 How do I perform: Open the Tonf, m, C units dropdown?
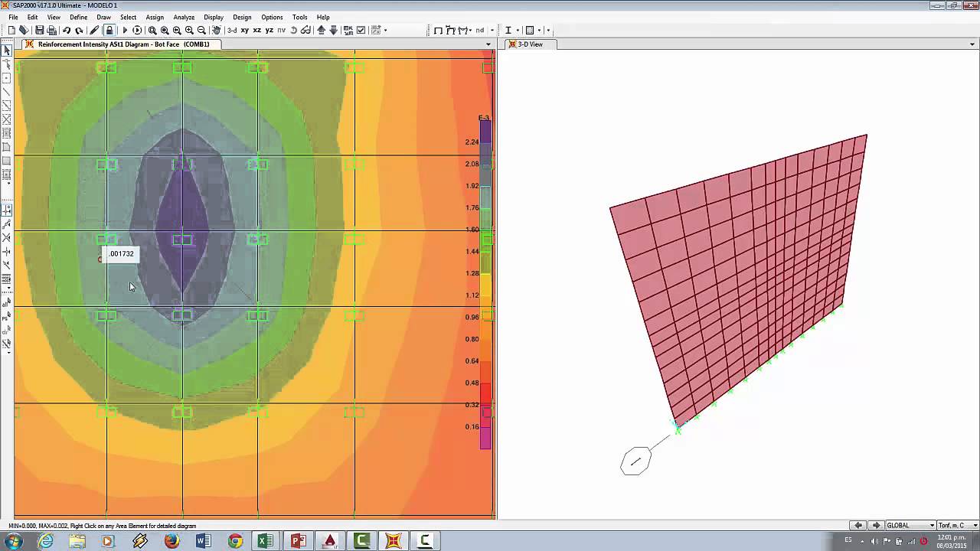(957, 526)
